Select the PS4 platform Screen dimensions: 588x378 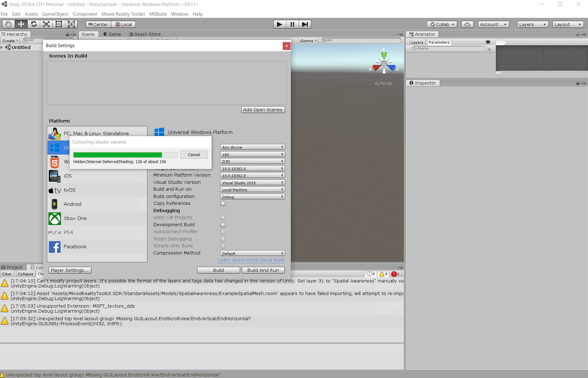pos(97,233)
